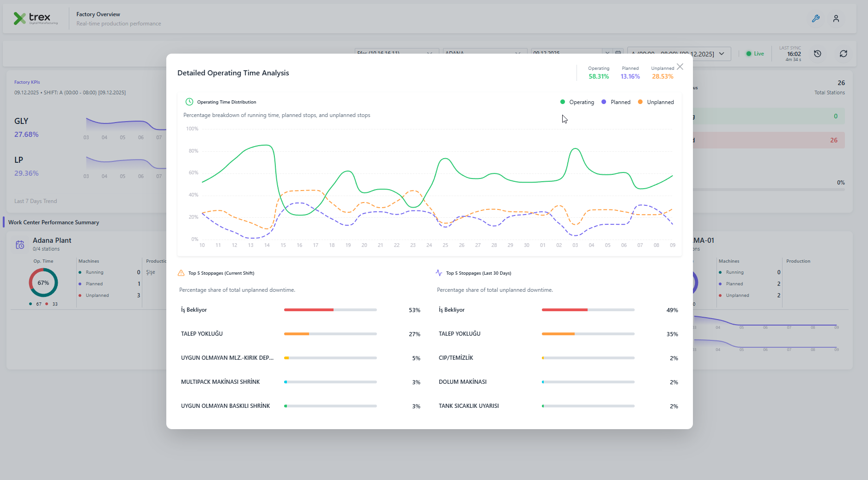Click the İş Bekliyor label under Last 30 Days
This screenshot has width=868, height=480.
coord(452,310)
